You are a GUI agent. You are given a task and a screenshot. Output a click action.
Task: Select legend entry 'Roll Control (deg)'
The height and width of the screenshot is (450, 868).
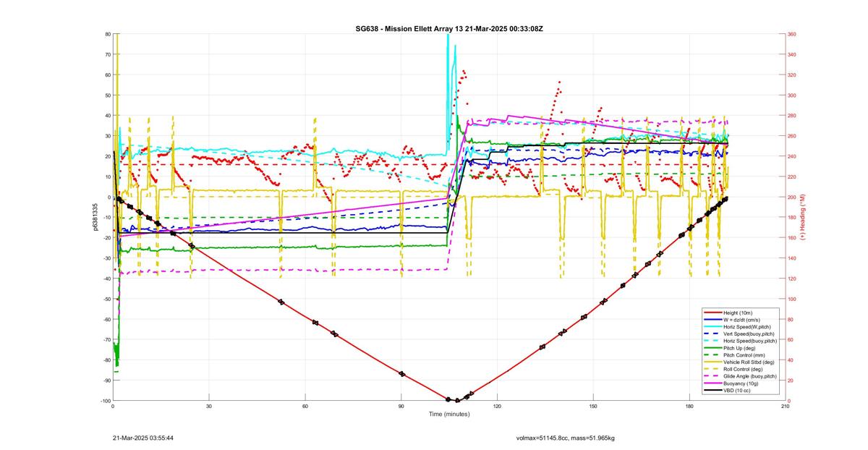744,369
